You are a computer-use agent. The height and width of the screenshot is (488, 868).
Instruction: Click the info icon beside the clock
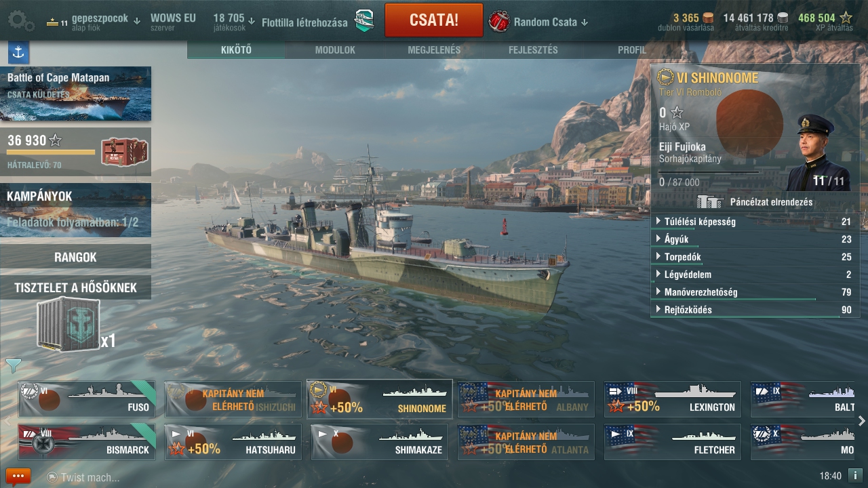[855, 476]
